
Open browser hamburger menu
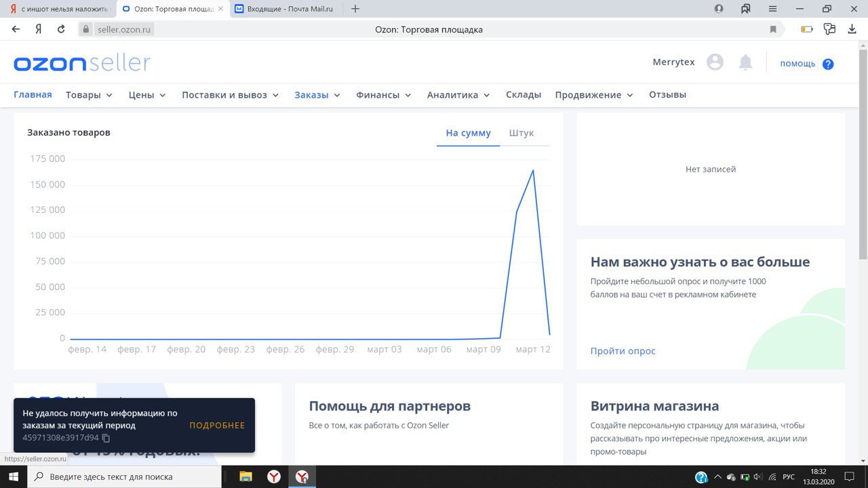[x=772, y=9]
